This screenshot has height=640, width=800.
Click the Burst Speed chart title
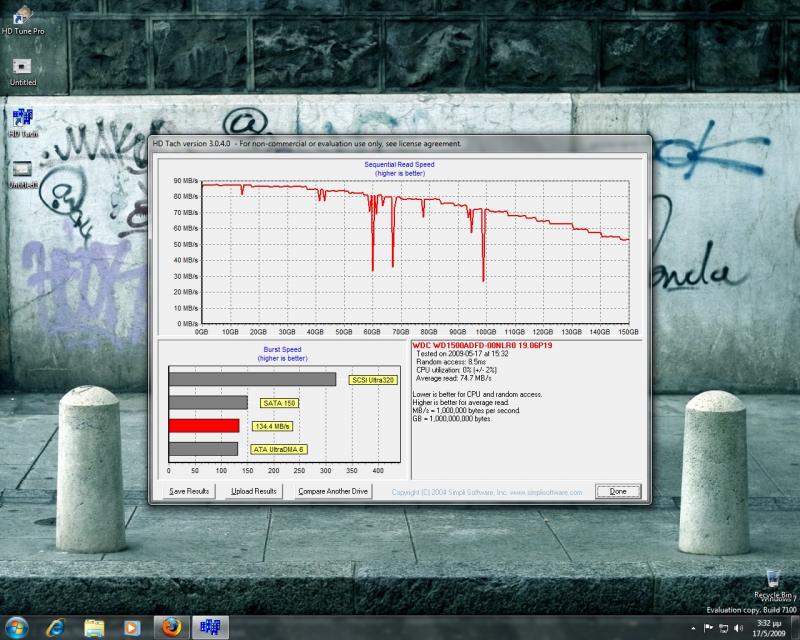[x=282, y=350]
